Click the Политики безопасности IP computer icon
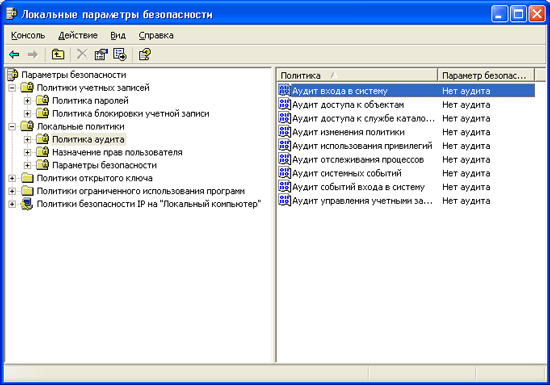 point(27,204)
